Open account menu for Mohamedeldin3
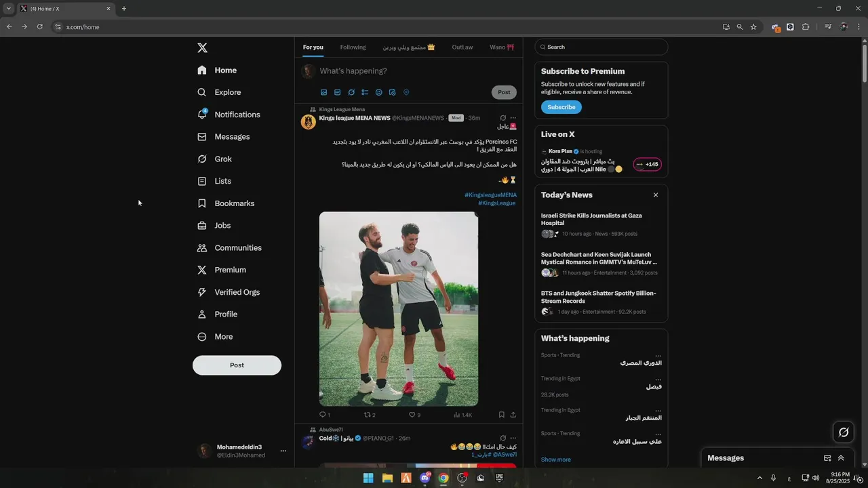The height and width of the screenshot is (488, 868). tap(243, 451)
